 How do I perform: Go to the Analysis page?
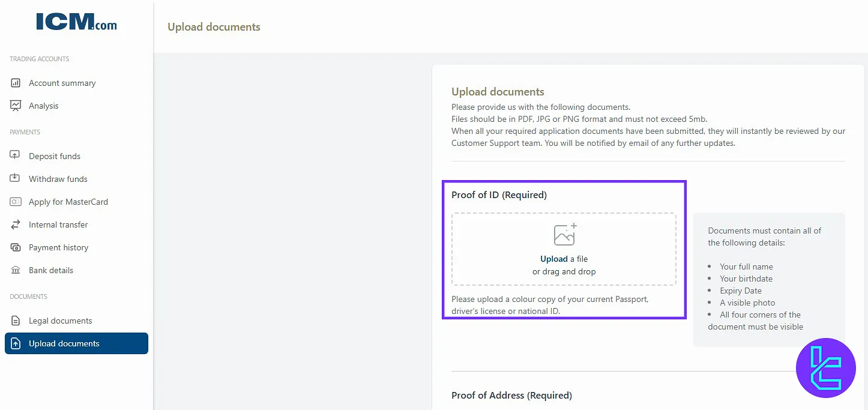tap(44, 106)
